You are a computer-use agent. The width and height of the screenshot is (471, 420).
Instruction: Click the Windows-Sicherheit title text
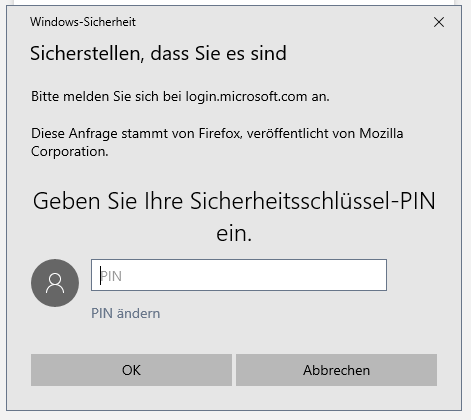[x=83, y=22]
